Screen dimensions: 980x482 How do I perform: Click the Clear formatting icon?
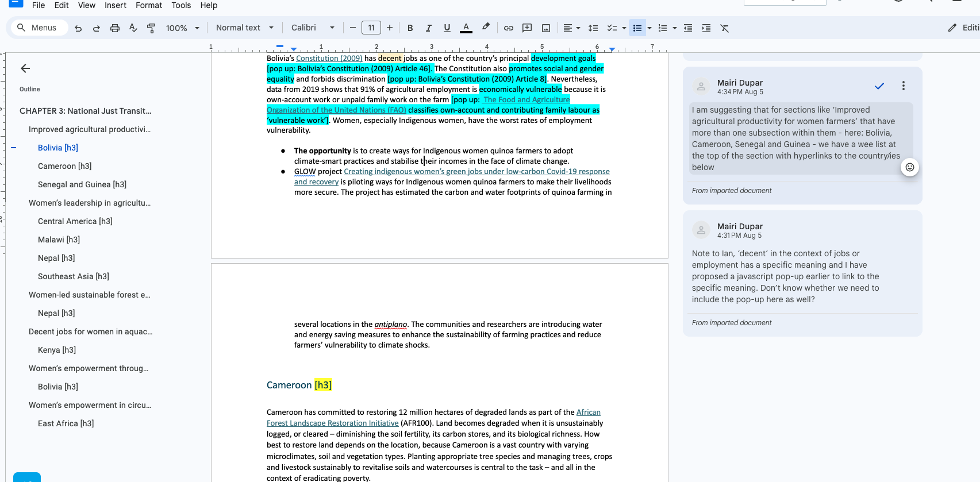tap(725, 28)
